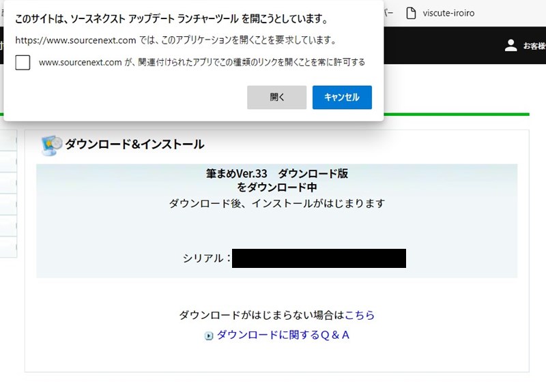
Task: Click the user account person icon
Action: [x=511, y=46]
